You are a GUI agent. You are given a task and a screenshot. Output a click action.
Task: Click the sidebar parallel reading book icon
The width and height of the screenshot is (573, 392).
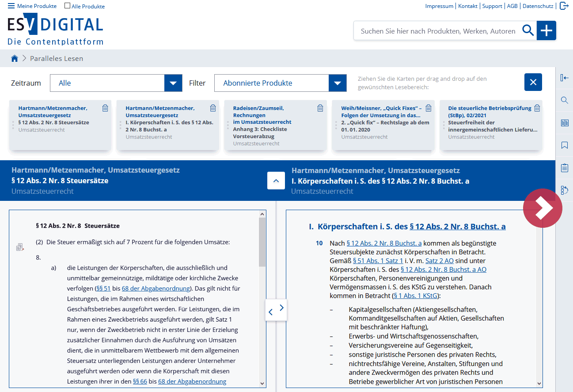[x=564, y=123]
